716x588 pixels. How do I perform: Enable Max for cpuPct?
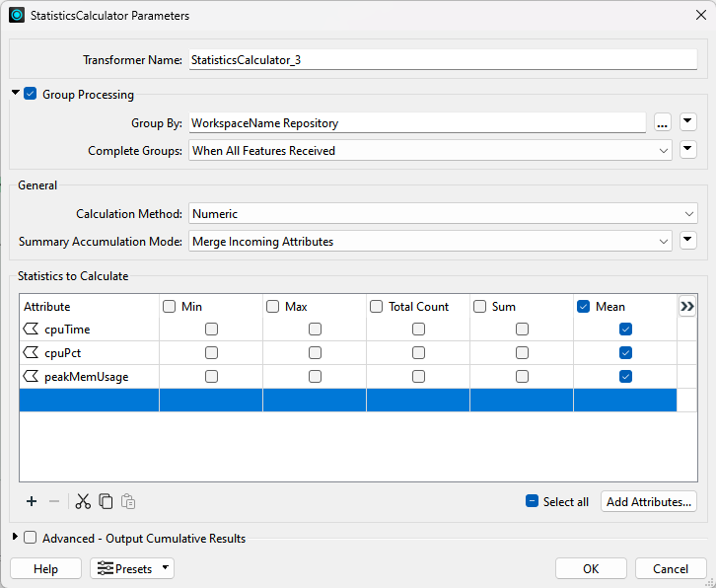click(315, 353)
